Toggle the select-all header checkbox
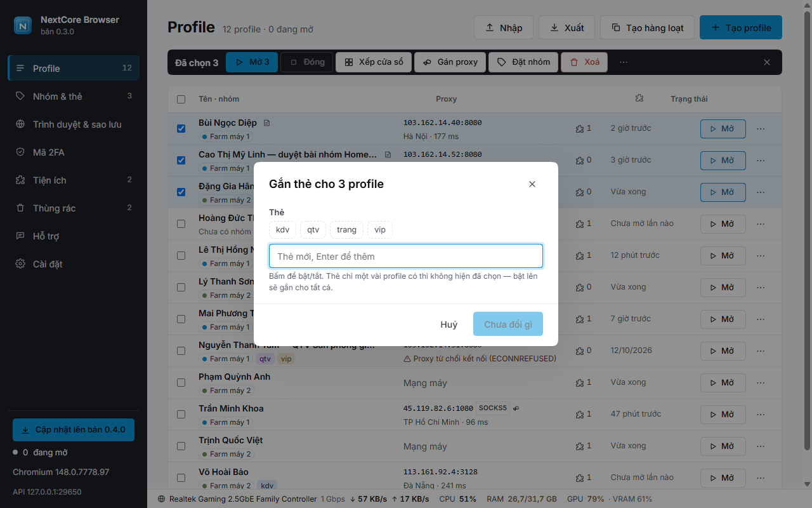 [181, 99]
